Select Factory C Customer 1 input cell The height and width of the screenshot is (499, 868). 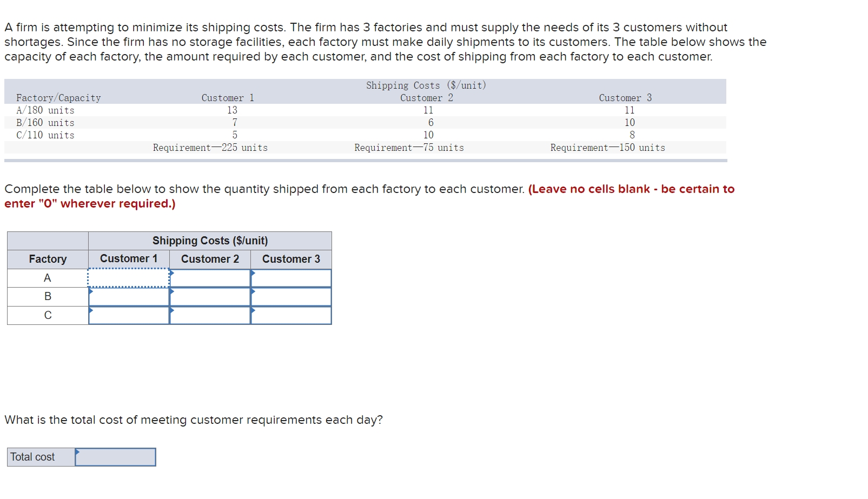click(129, 315)
